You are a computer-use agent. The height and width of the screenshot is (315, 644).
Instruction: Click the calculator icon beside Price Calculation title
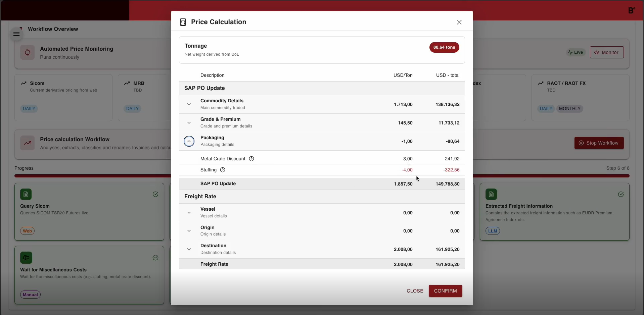tap(183, 22)
